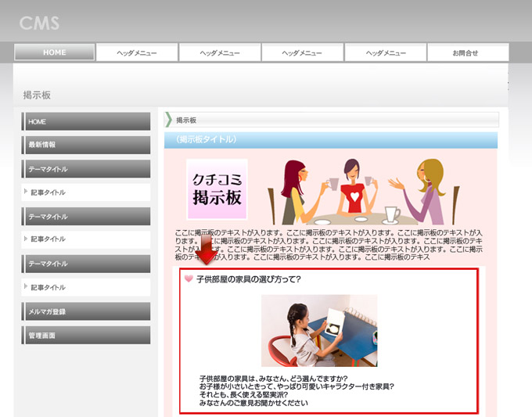Screen dimensions: 532x417
Task: Click the red downward arrow graphic
Action: pyautogui.click(x=207, y=252)
